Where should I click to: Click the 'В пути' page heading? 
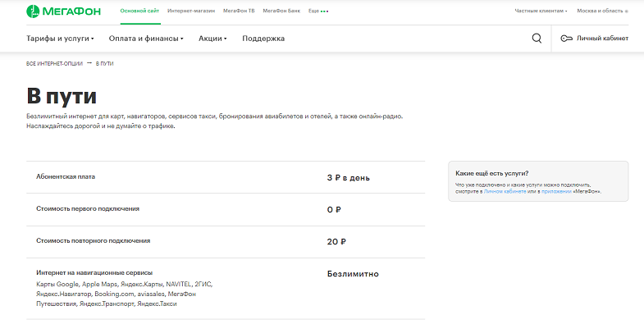62,96
